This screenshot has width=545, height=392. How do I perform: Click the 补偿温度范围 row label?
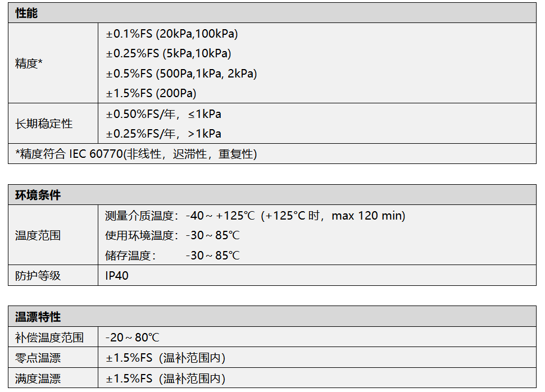[x=49, y=338]
